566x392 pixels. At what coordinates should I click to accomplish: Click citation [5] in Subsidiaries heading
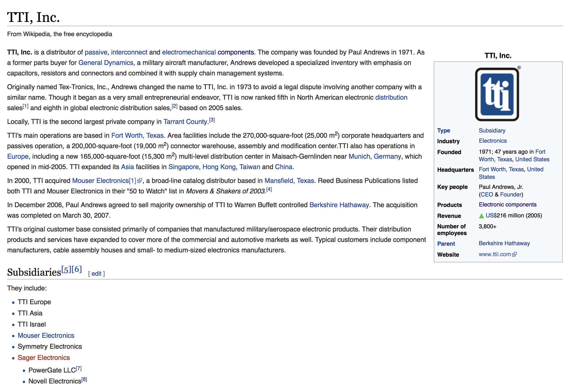coord(66,269)
